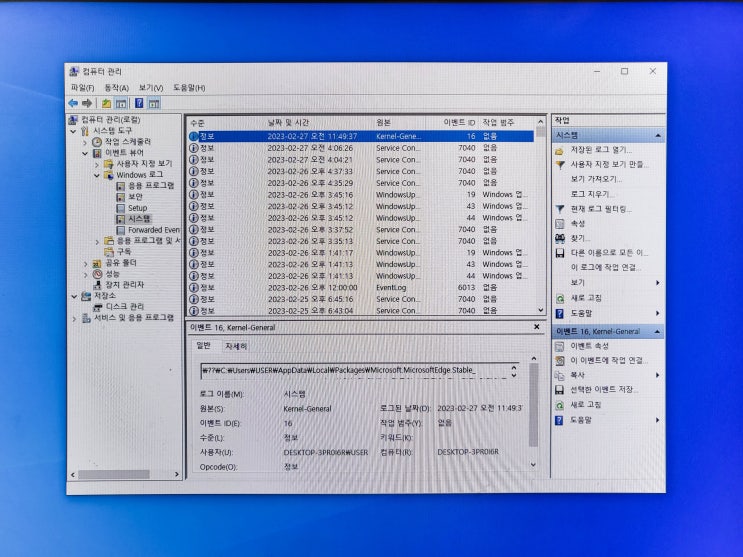
Task: Expand the 사용자 지정 보기 node
Action: [97, 164]
